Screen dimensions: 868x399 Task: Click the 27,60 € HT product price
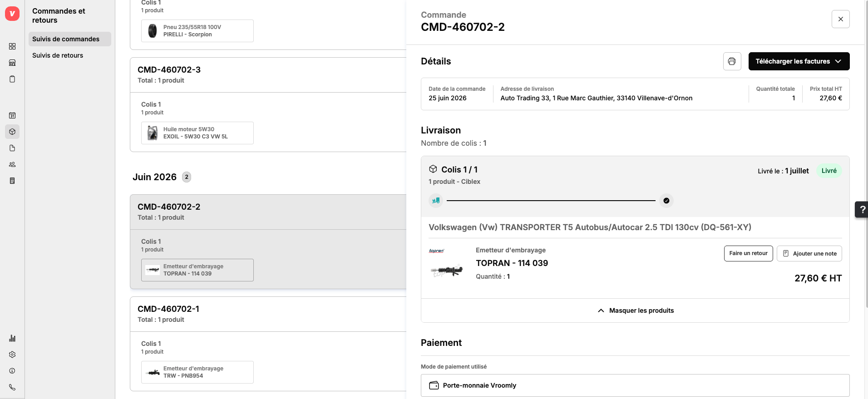tap(818, 278)
